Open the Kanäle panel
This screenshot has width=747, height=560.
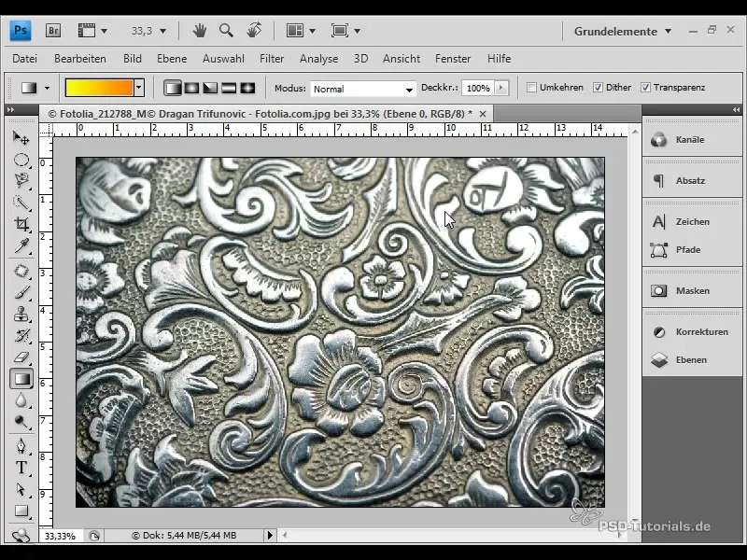click(x=692, y=139)
